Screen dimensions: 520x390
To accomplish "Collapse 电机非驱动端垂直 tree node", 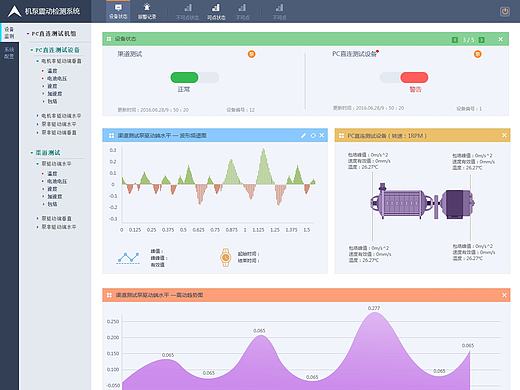I will pos(38,61).
